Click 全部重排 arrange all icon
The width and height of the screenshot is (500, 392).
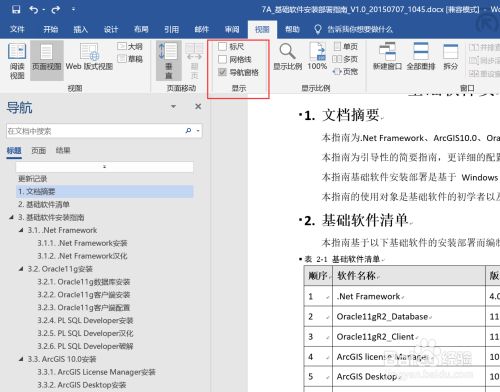[x=421, y=57]
